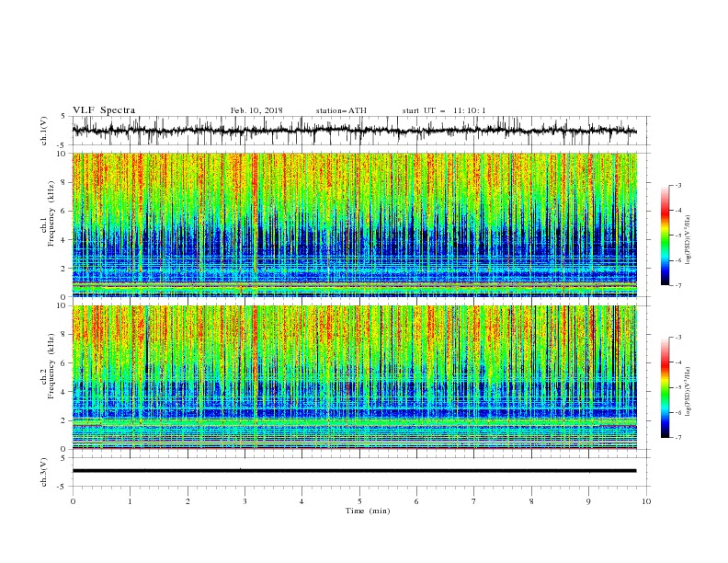Click time axis tick label "6"
Image resolution: width=728 pixels, height=563 pixels.
coord(416,501)
